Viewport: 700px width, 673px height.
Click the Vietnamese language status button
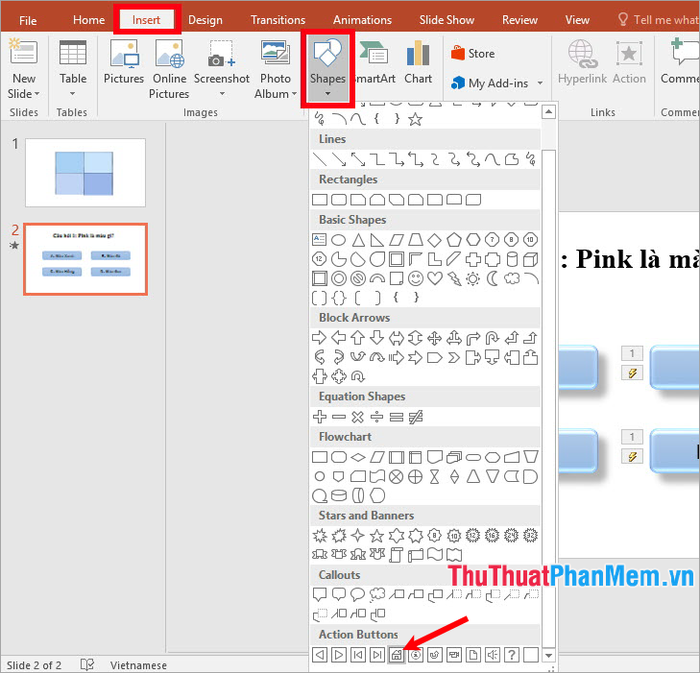pos(138,665)
